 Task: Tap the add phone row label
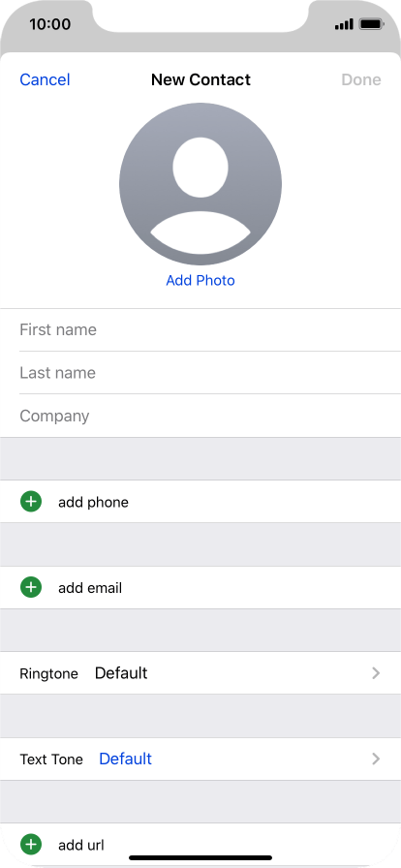pos(93,502)
